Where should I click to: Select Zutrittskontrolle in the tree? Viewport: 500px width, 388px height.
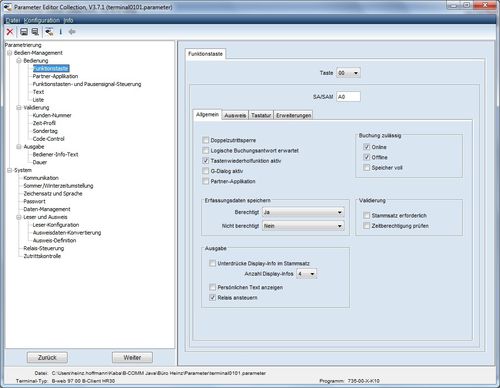pos(42,256)
